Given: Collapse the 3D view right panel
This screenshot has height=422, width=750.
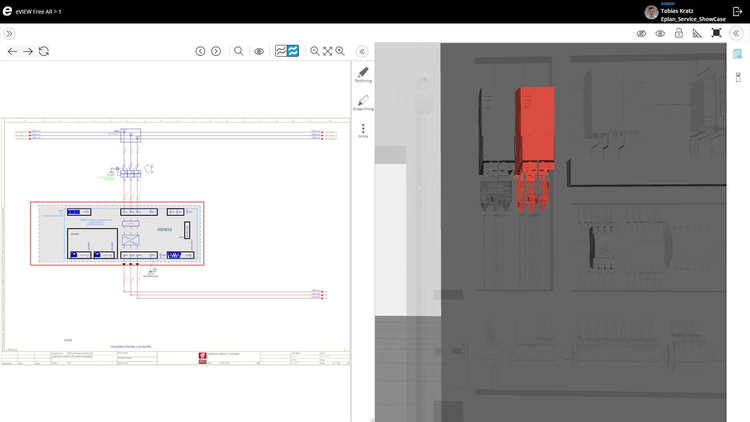Looking at the screenshot, I should point(737,33).
